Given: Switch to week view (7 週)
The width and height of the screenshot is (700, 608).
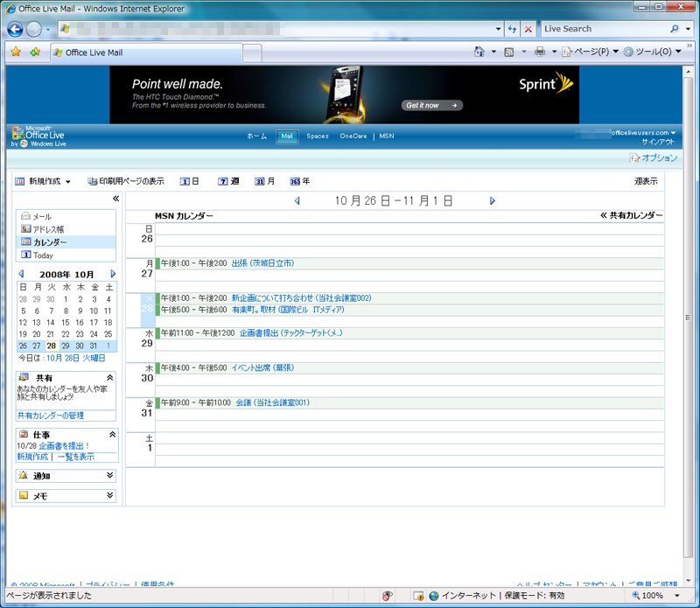Looking at the screenshot, I should 228,181.
